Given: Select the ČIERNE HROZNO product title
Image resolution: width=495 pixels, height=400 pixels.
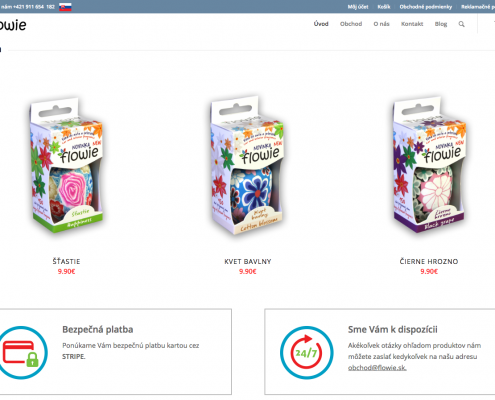Looking at the screenshot, I should tap(429, 261).
